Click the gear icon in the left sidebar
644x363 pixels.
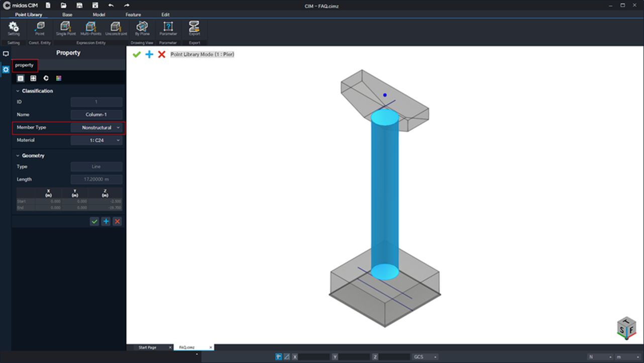point(6,70)
